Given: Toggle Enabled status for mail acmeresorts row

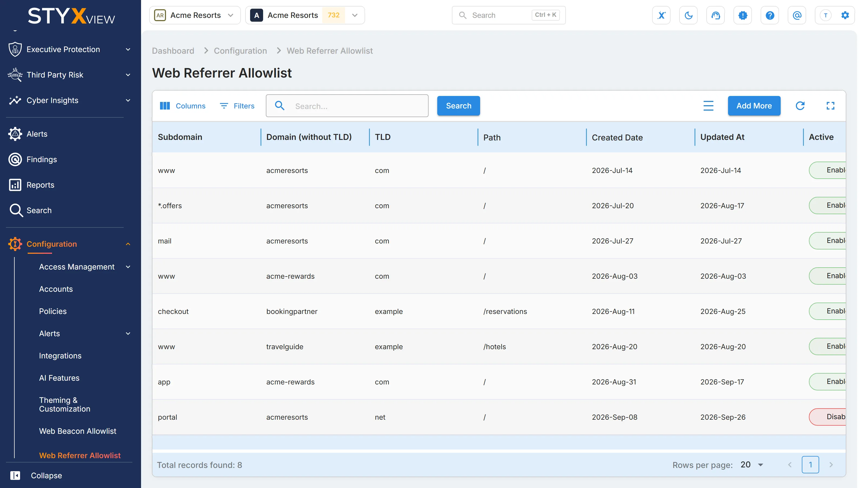Looking at the screenshot, I should coord(828,240).
